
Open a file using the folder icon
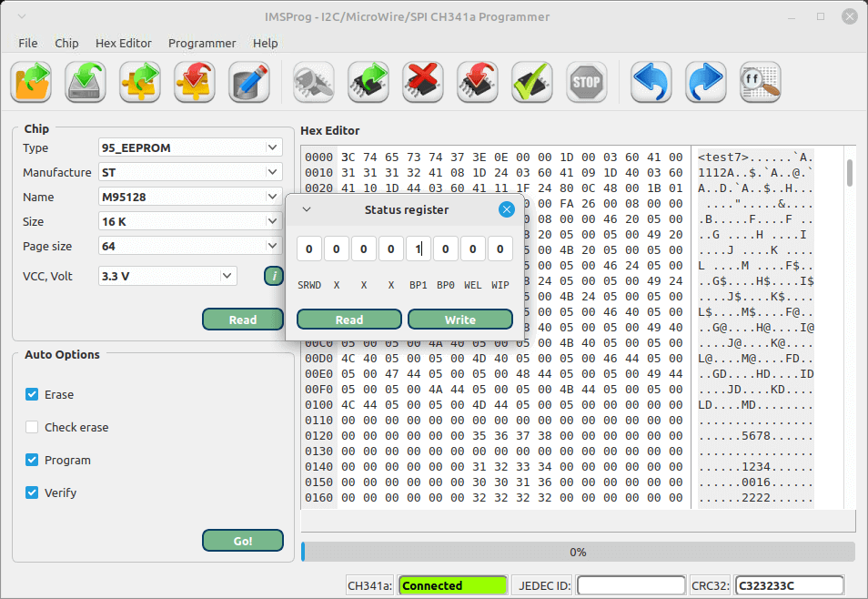pyautogui.click(x=32, y=82)
